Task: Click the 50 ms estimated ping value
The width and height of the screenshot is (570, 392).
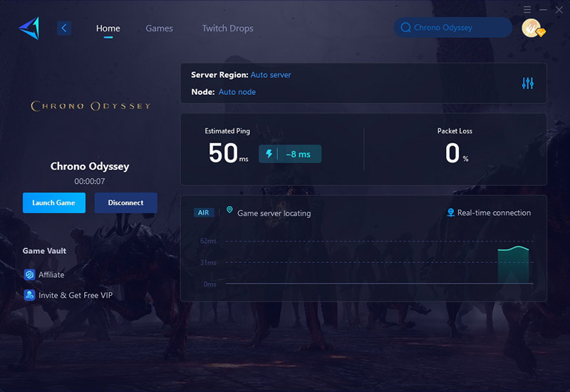Action: tap(228, 153)
